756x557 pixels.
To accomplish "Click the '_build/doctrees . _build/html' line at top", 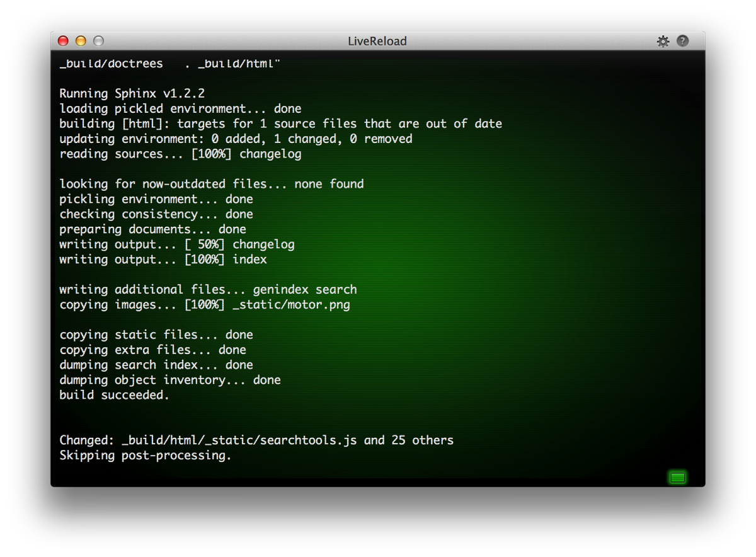I will pos(170,64).
